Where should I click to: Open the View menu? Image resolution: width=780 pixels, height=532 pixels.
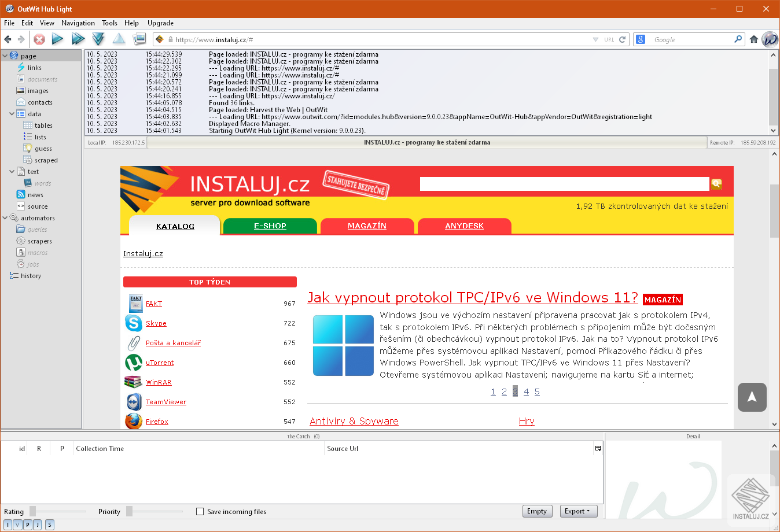pos(47,23)
